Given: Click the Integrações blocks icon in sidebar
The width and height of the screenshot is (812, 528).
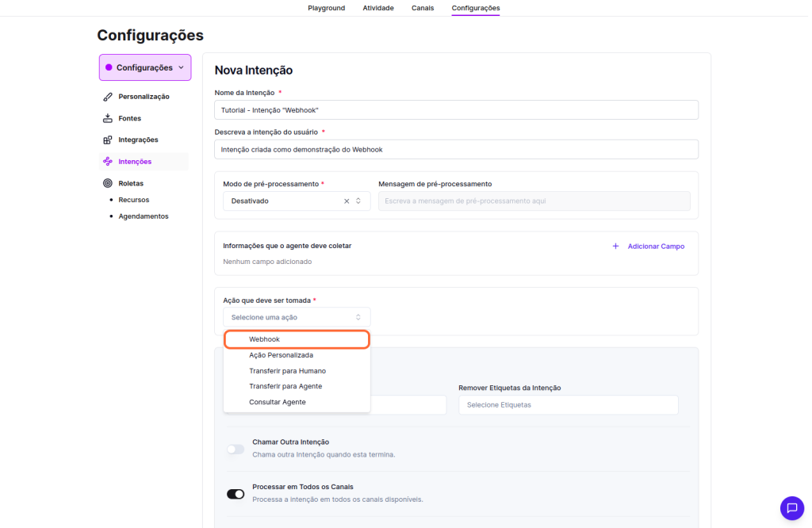Looking at the screenshot, I should [108, 140].
